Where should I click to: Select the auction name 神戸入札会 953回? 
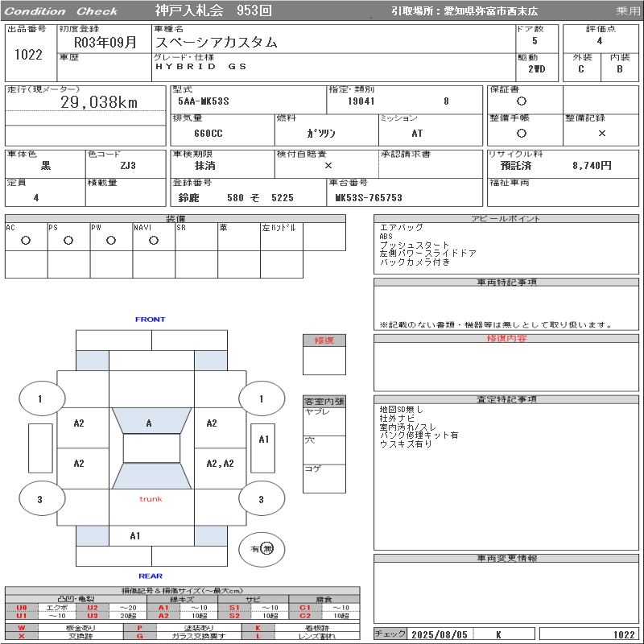click(x=213, y=10)
